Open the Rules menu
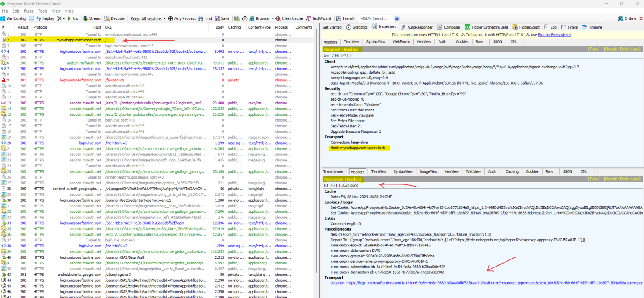Screen dimensions: 644x298 tap(29, 11)
